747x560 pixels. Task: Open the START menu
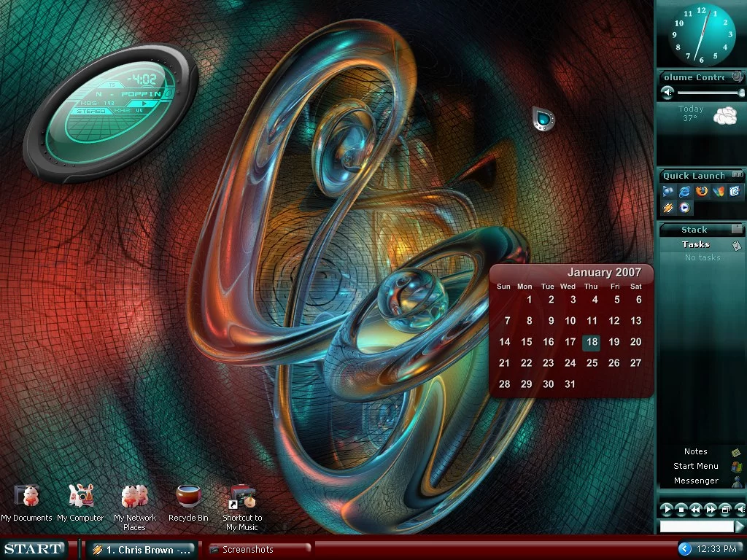coord(34,549)
